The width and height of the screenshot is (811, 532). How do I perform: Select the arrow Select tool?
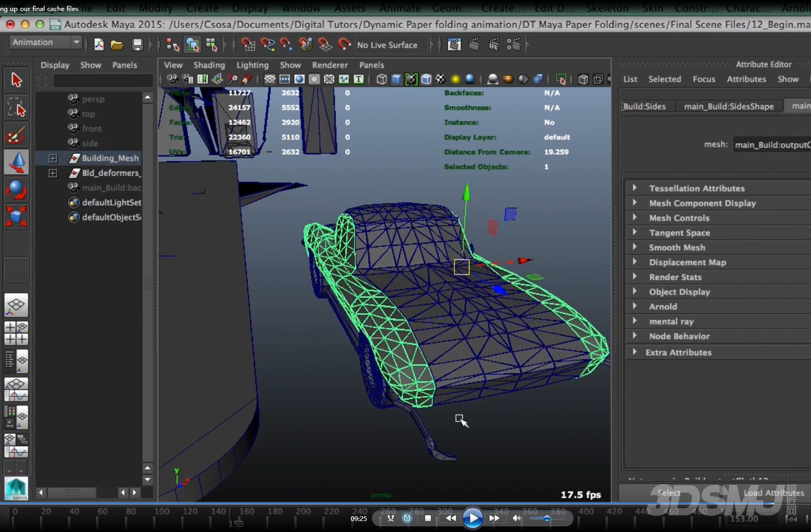pos(16,80)
